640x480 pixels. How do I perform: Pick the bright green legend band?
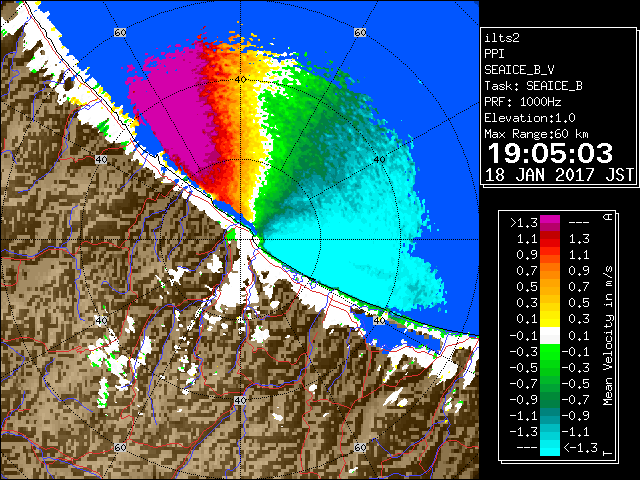550,353
